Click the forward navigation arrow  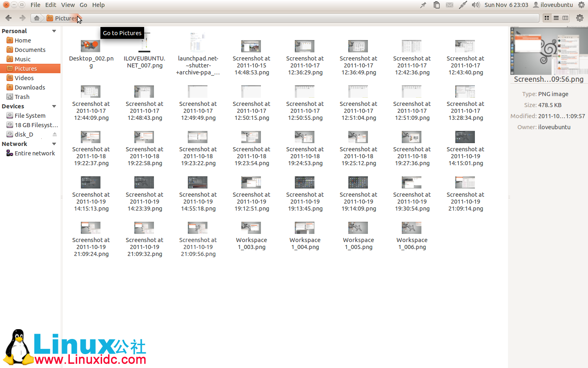coord(22,18)
